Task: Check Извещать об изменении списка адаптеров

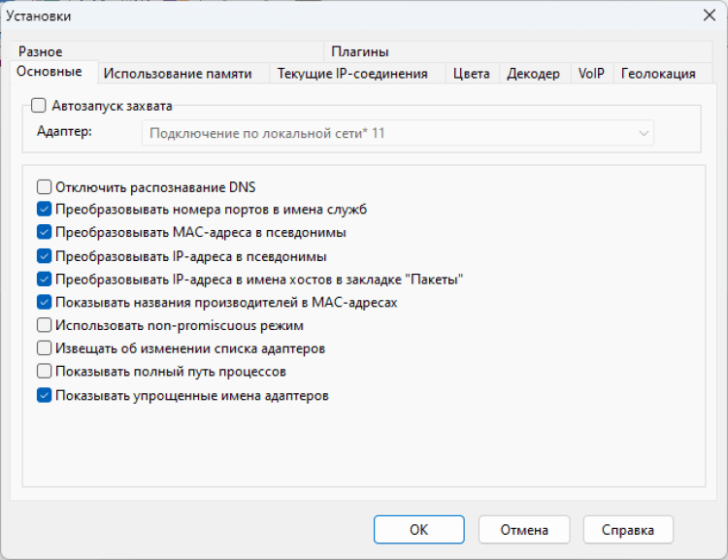Action: 44,348
